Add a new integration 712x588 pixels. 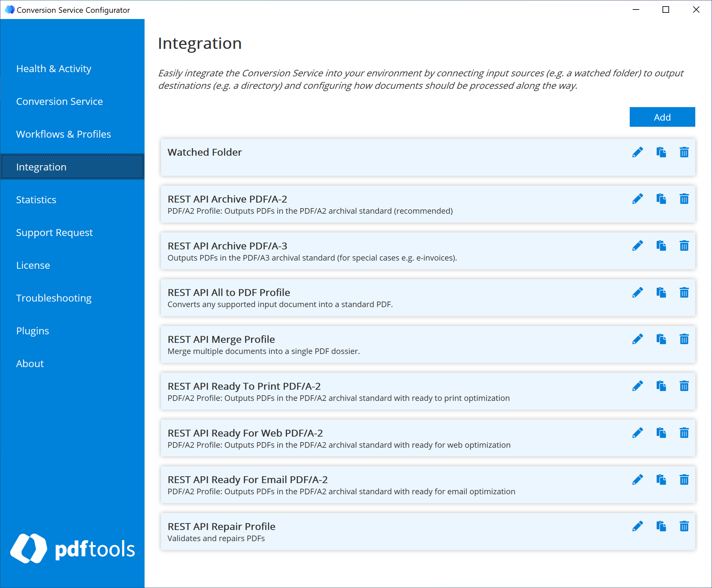click(662, 117)
